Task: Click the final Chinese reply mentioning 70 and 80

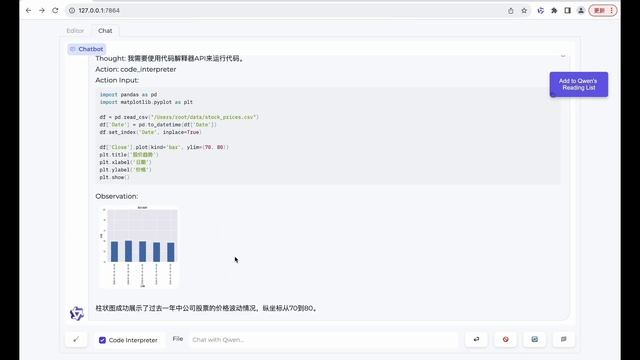Action: (207, 308)
